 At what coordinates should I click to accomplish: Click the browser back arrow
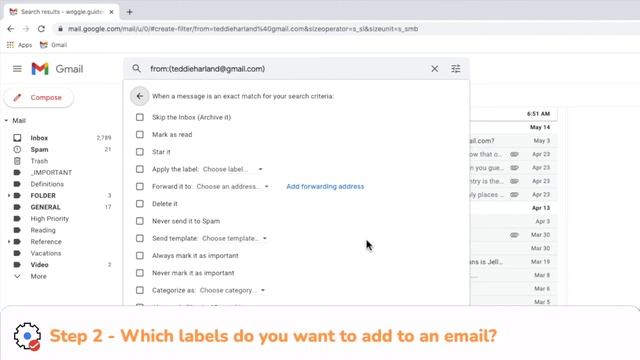[11, 29]
